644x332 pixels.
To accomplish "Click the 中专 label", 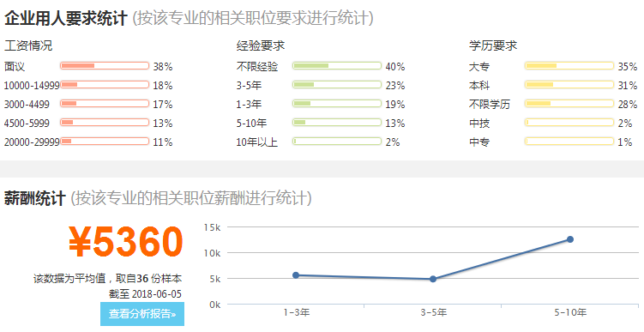I will (x=479, y=142).
